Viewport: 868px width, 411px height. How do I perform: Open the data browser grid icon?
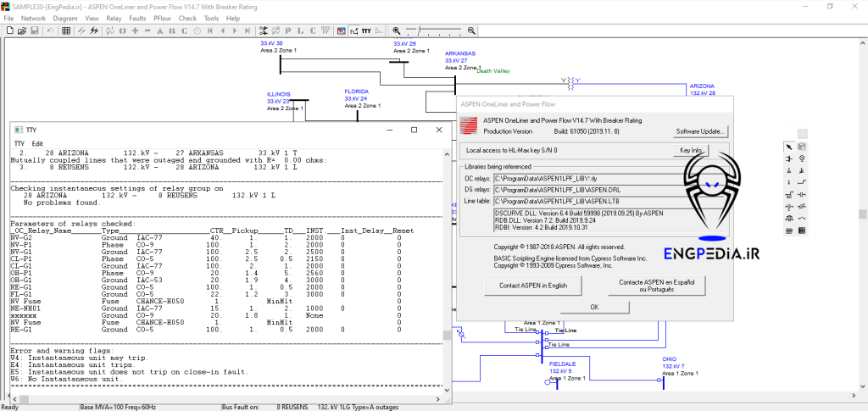(x=64, y=31)
